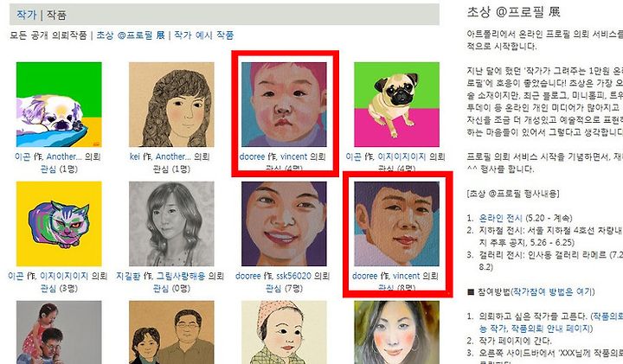Open the couple portrait on tan background

(171, 332)
